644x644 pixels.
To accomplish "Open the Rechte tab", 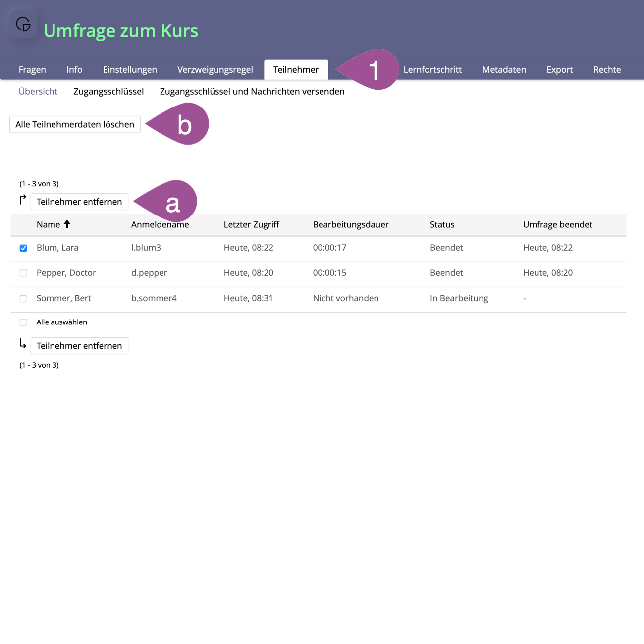I will point(607,70).
